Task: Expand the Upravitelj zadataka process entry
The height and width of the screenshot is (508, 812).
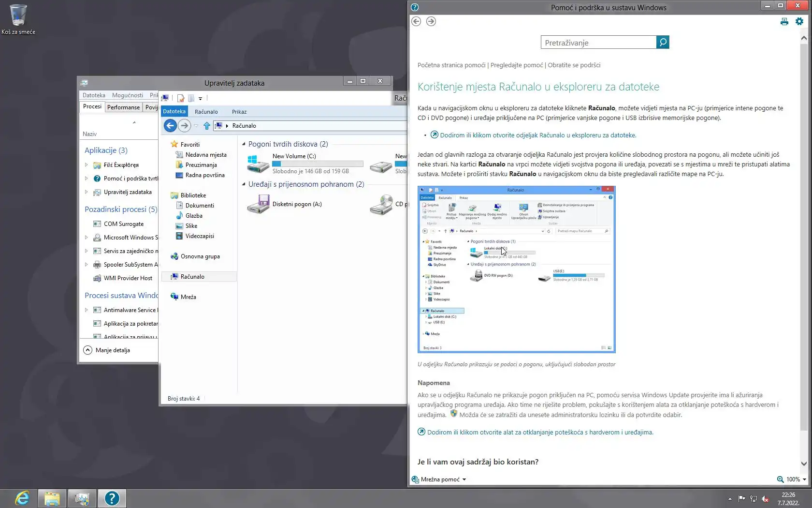Action: coord(87,192)
